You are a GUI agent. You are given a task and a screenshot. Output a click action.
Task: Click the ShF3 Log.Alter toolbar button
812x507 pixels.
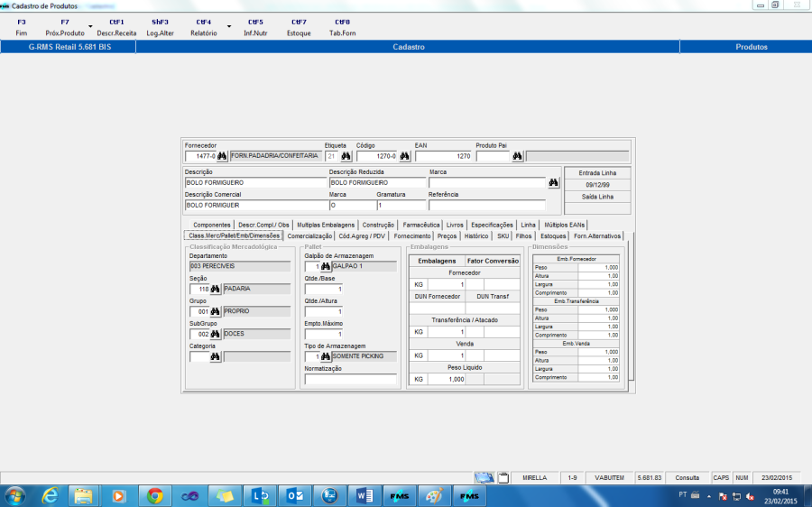(x=160, y=27)
